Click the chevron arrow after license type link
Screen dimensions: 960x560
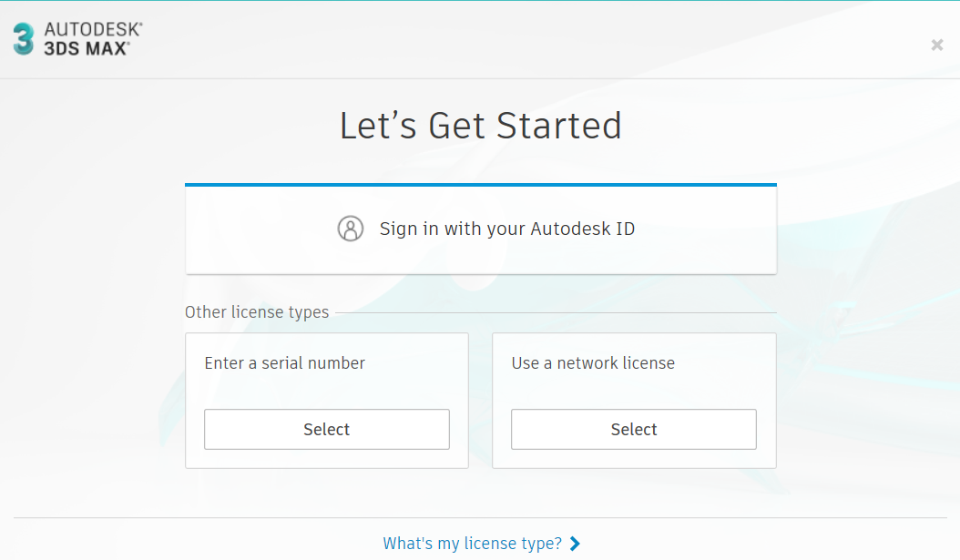tap(575, 543)
